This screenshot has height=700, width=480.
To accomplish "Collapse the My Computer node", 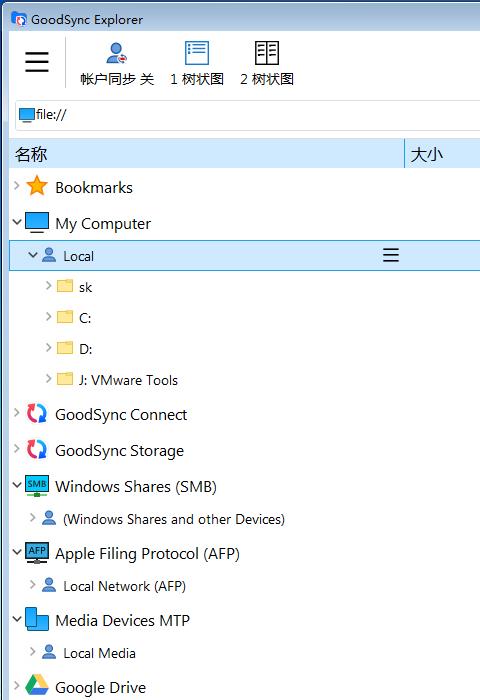I will pyautogui.click(x=17, y=221).
